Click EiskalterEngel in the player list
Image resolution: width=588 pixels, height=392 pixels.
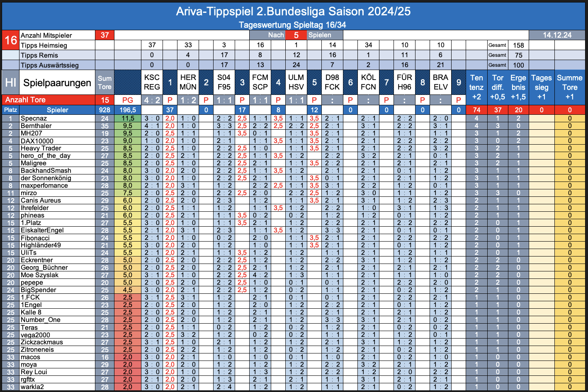(57, 230)
